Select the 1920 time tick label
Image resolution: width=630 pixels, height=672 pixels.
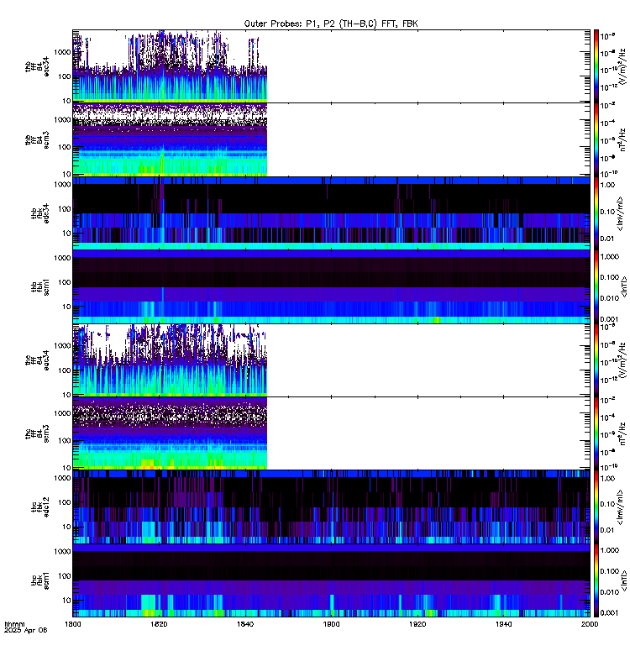(x=417, y=624)
